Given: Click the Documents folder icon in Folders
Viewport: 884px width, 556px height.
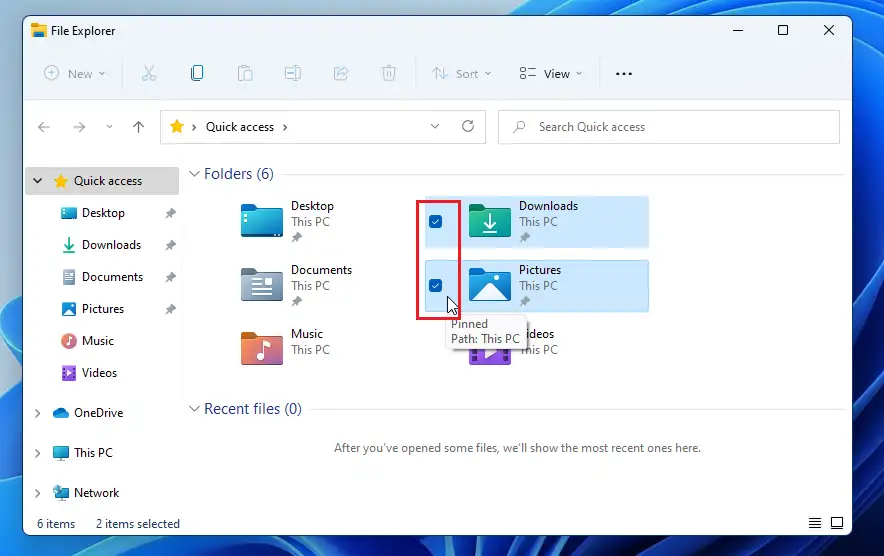Looking at the screenshot, I should click(x=262, y=285).
